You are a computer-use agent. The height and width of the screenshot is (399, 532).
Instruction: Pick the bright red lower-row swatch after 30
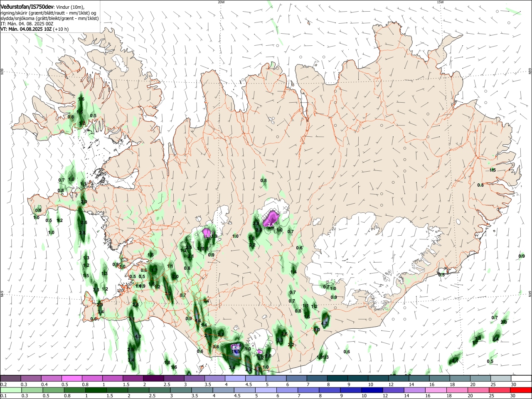click(521, 390)
